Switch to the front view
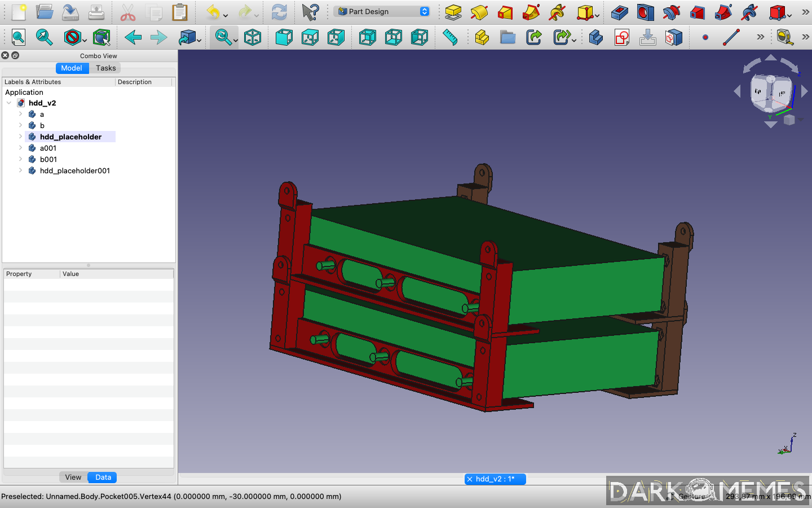 point(284,38)
